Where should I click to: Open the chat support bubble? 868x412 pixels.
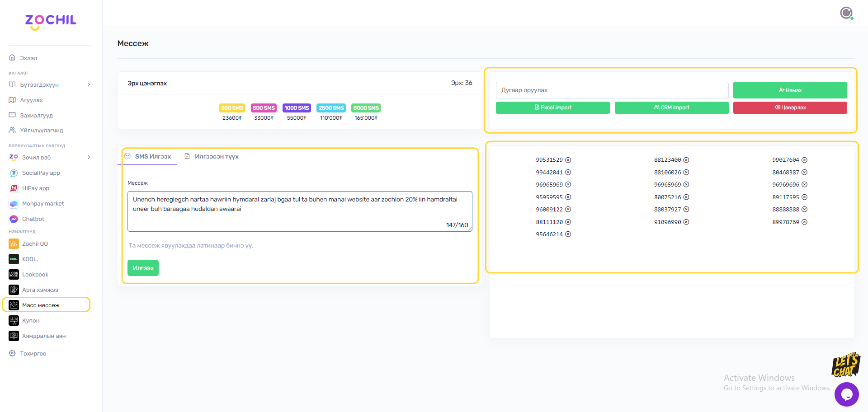pos(846,394)
